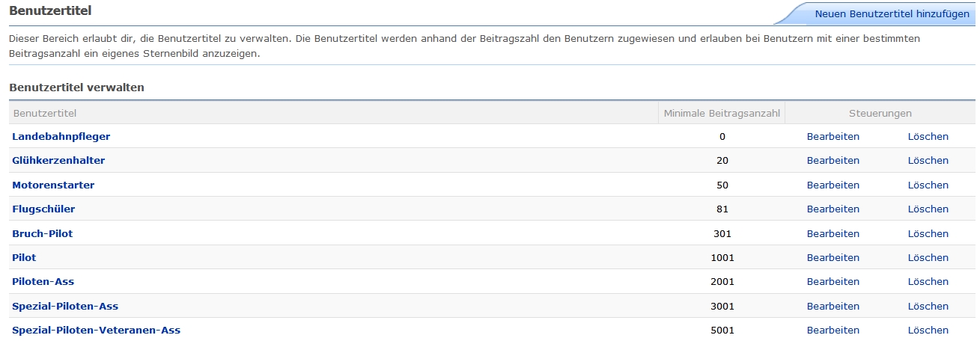Delete Glühkerzenhalter using its Löschen link
Viewport: 980px width, 341px height.
tap(928, 160)
